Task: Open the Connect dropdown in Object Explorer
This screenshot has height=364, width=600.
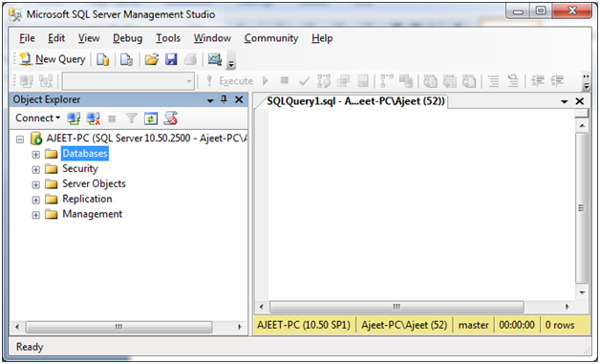Action: click(38, 118)
